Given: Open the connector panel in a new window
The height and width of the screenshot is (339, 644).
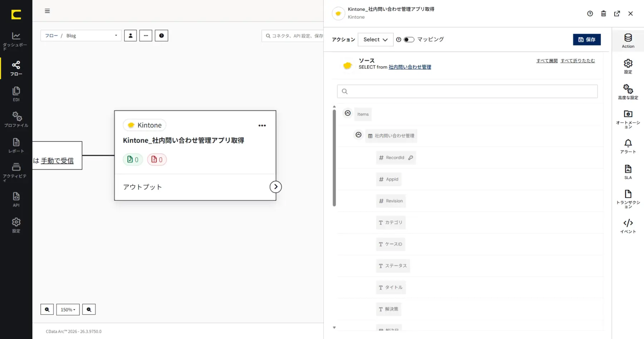Looking at the screenshot, I should click(617, 14).
